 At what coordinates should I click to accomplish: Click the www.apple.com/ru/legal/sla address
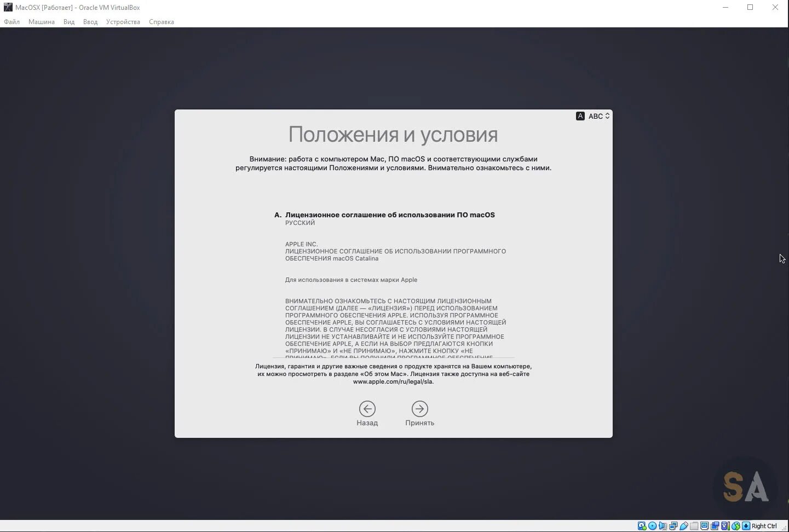click(394, 381)
